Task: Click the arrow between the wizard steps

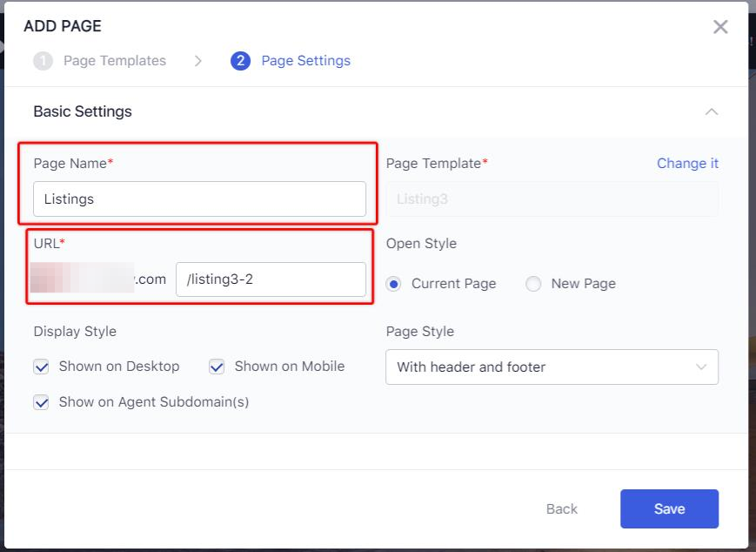Action: (x=198, y=61)
